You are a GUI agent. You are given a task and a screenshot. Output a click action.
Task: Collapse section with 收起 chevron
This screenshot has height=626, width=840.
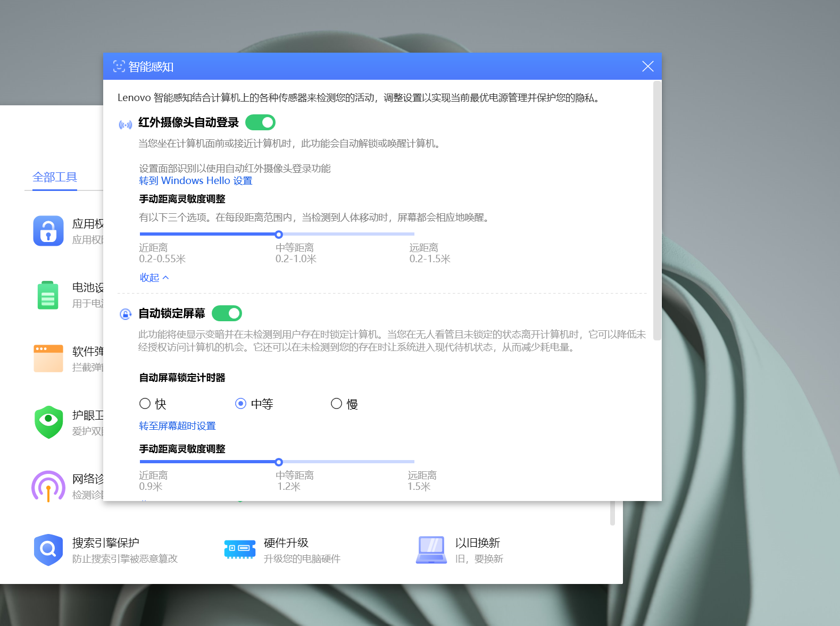pos(154,278)
